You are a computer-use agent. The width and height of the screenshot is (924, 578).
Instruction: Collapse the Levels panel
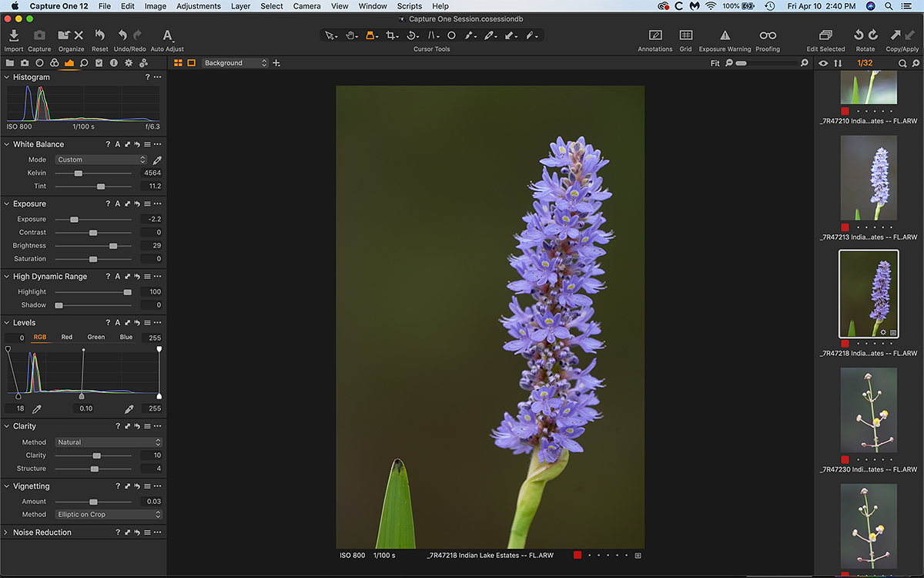[x=6, y=323]
